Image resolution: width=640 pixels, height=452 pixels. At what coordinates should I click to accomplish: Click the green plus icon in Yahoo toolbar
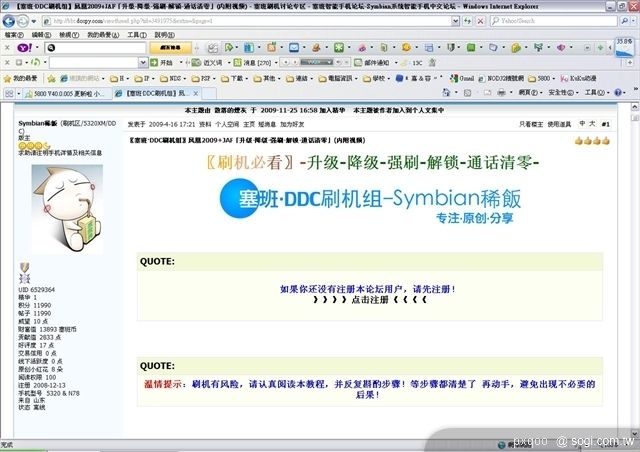[600, 48]
